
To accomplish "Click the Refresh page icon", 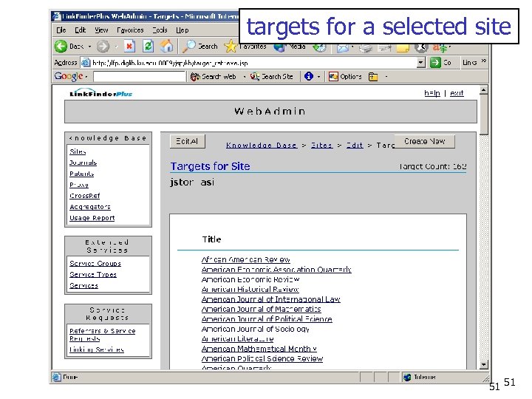I will 149,46.
